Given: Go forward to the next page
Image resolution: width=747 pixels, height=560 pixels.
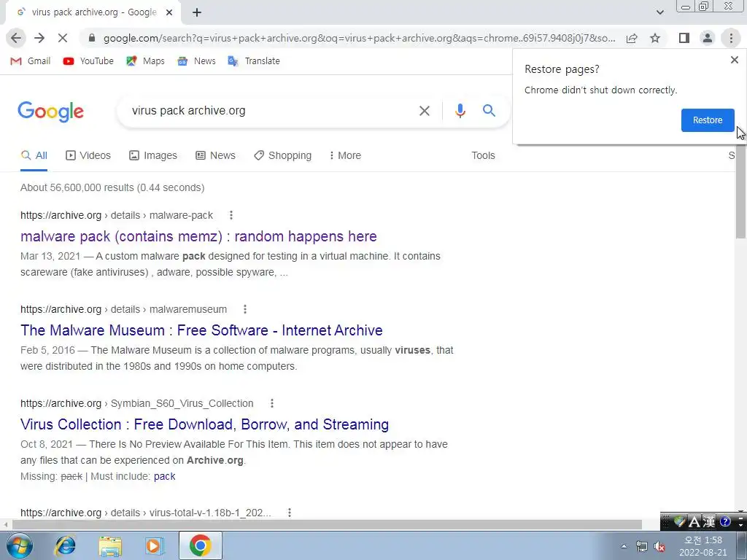Looking at the screenshot, I should click(39, 38).
